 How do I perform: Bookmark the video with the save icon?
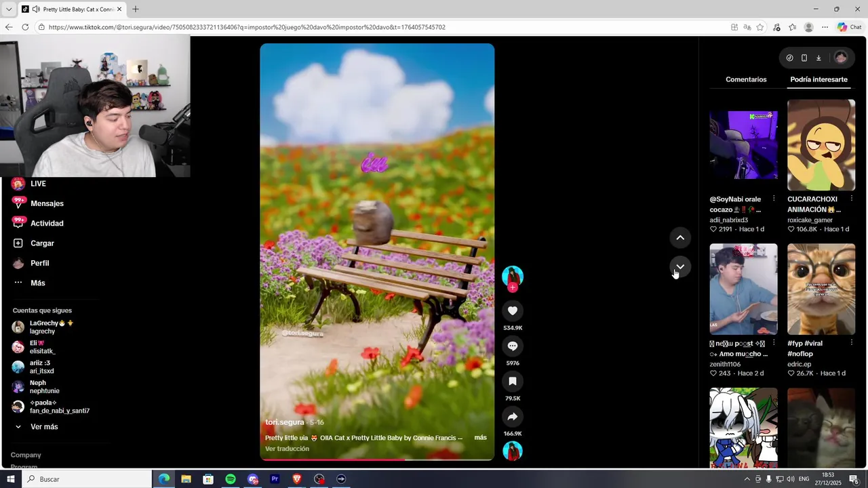(513, 381)
